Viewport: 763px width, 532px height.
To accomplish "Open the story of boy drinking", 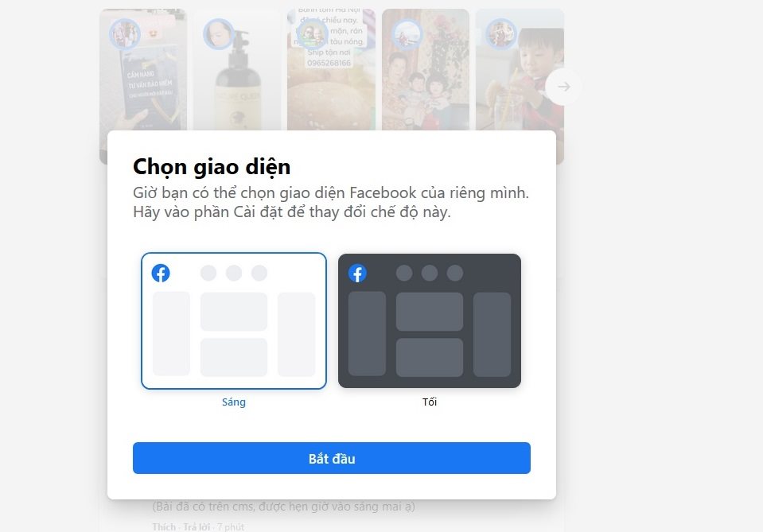I will tap(520, 69).
